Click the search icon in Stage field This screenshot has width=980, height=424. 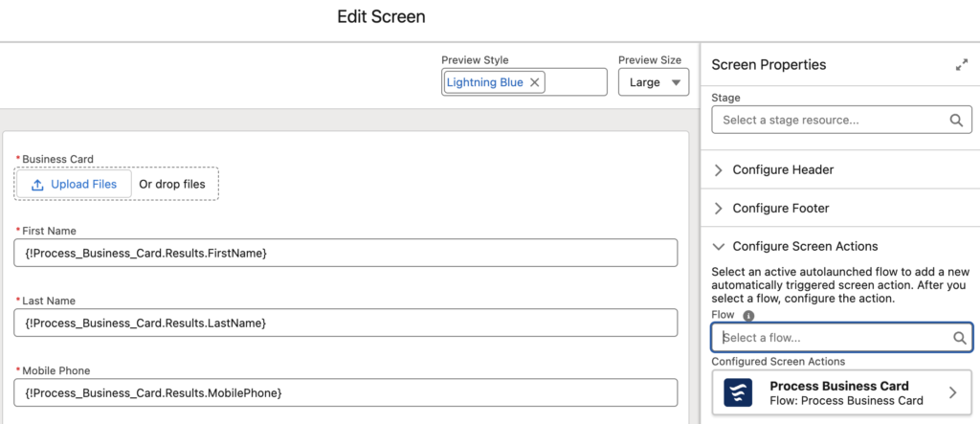[956, 120]
